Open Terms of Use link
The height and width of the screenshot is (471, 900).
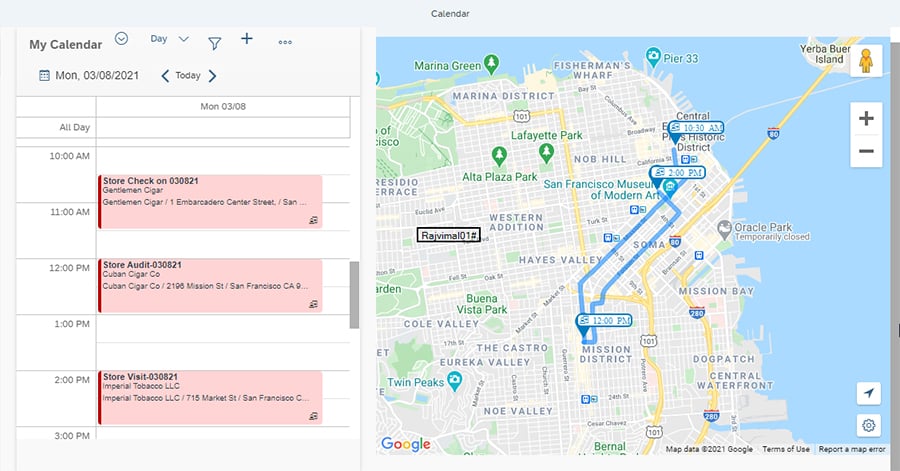786,449
